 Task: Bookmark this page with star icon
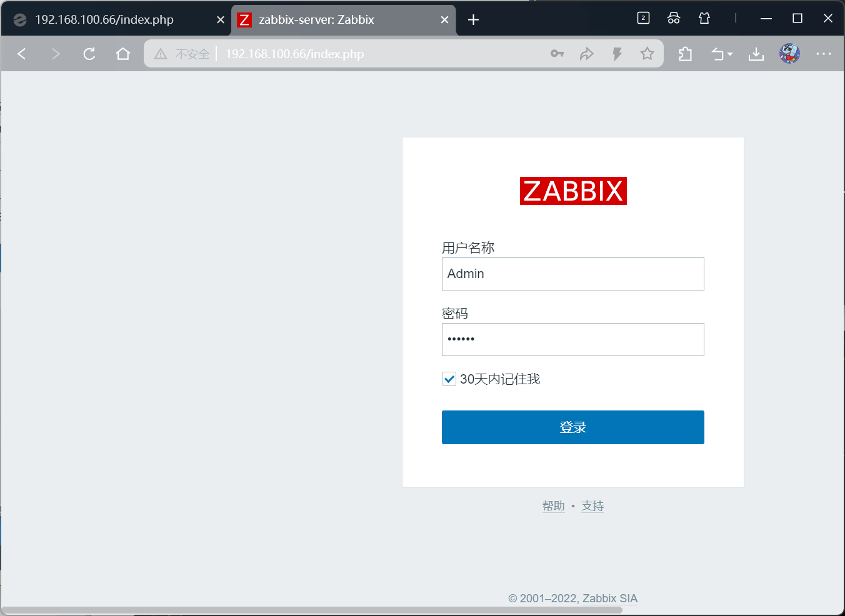click(647, 54)
